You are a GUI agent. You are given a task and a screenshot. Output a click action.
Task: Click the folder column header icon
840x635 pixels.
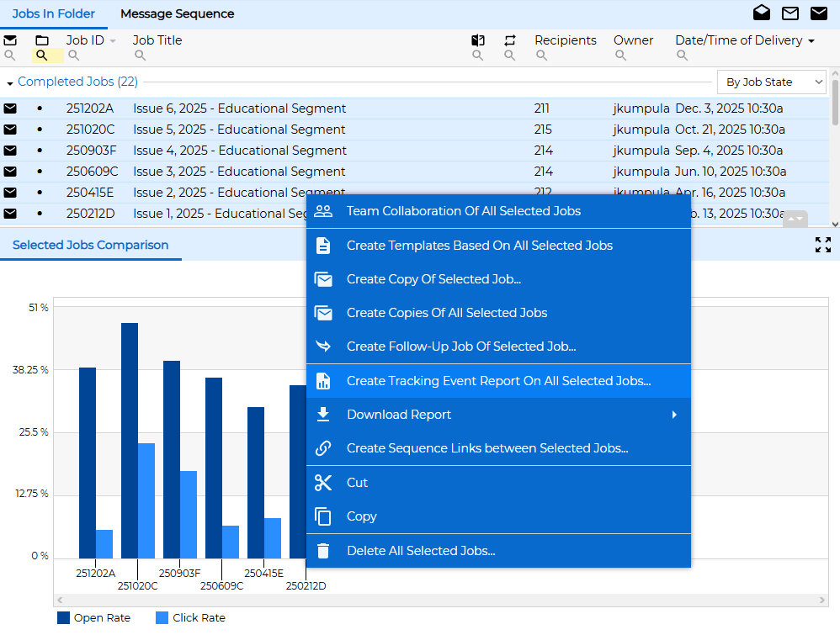point(42,40)
